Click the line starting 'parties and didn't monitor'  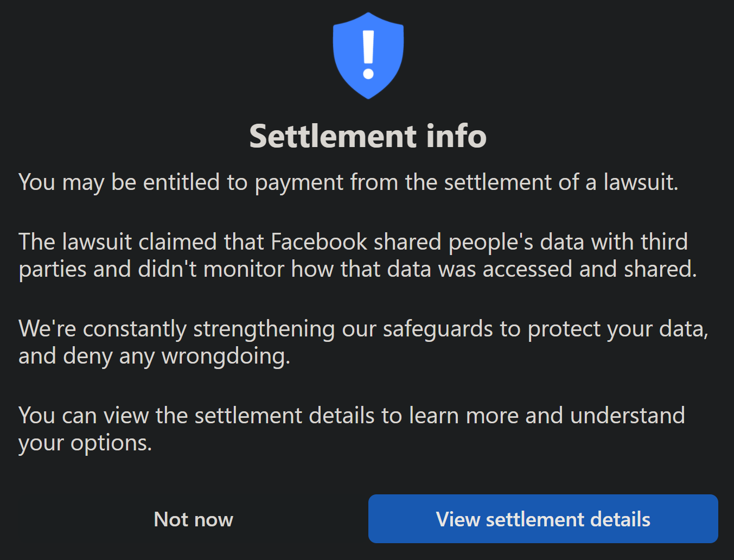click(x=358, y=270)
